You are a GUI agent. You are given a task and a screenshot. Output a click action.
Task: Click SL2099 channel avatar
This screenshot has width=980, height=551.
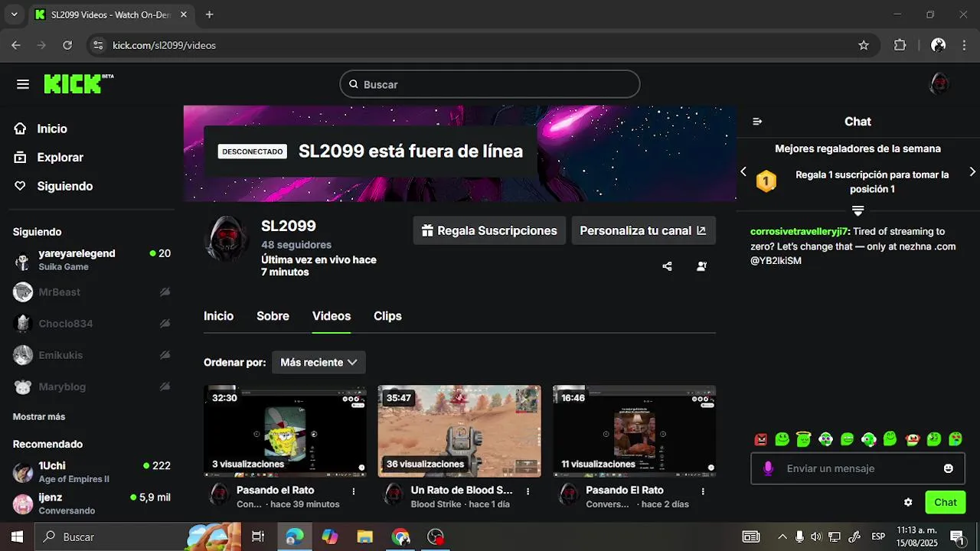[x=227, y=238]
